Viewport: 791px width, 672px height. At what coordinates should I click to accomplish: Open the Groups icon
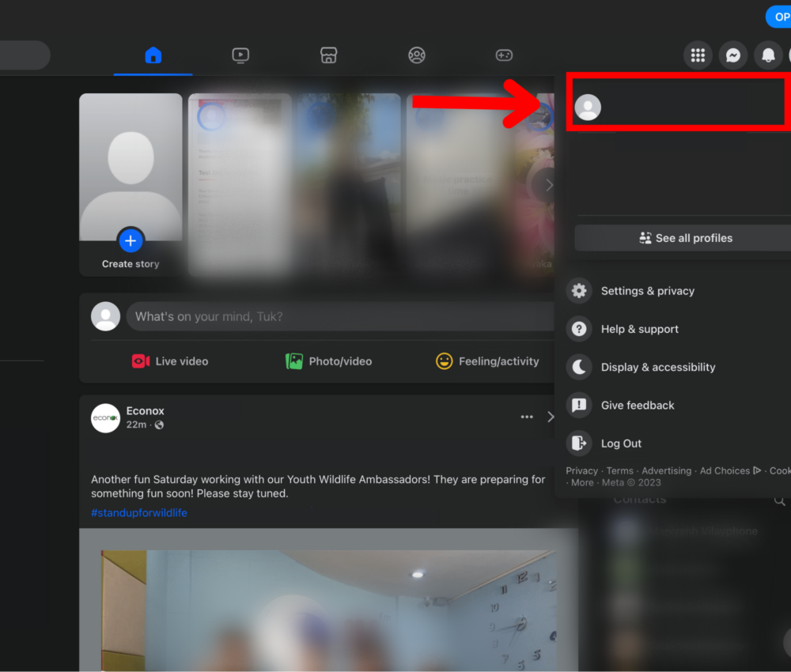point(417,55)
